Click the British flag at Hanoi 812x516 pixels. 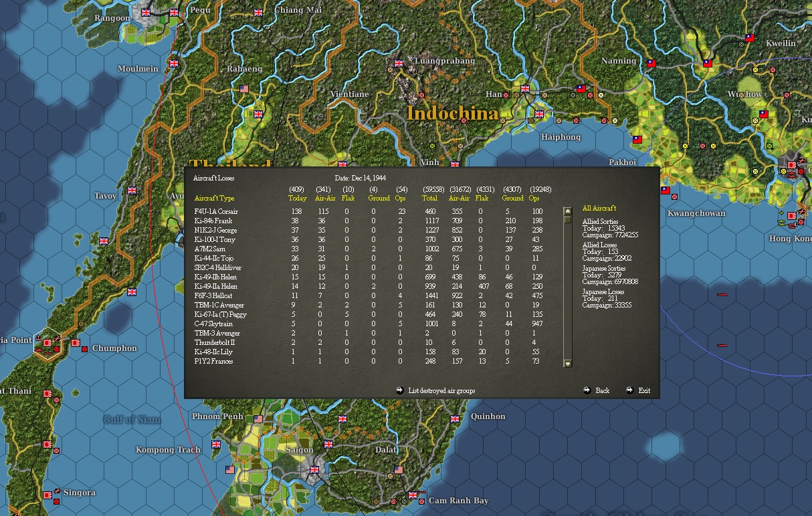(524, 88)
